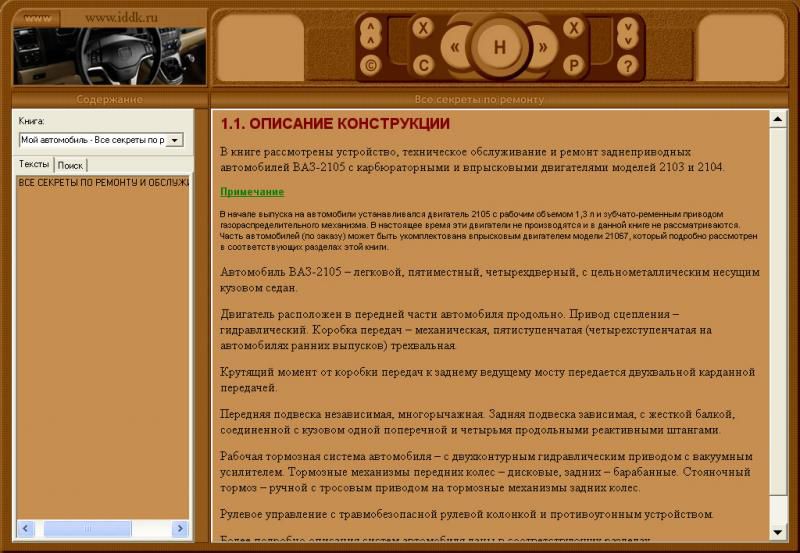This screenshot has width=800, height=553.
Task: Click the www button in top-left
Action: 38,18
